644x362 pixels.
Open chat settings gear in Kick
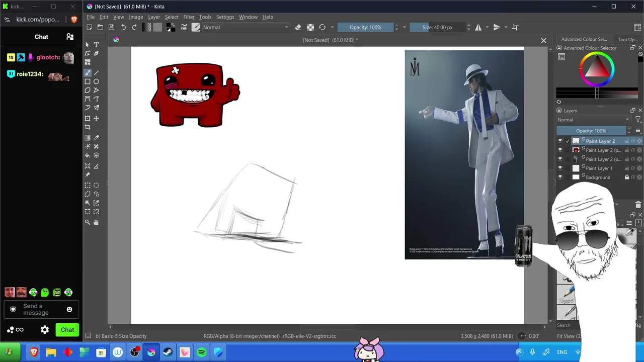(x=45, y=330)
